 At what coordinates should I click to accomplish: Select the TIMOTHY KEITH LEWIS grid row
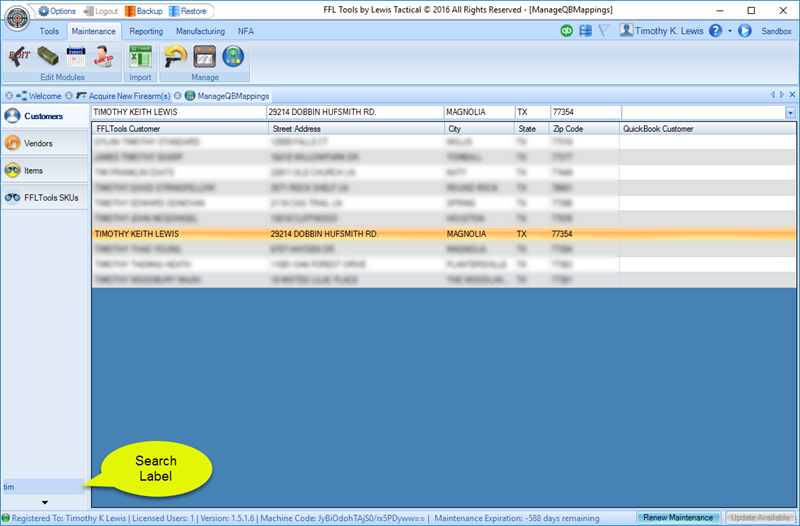444,234
